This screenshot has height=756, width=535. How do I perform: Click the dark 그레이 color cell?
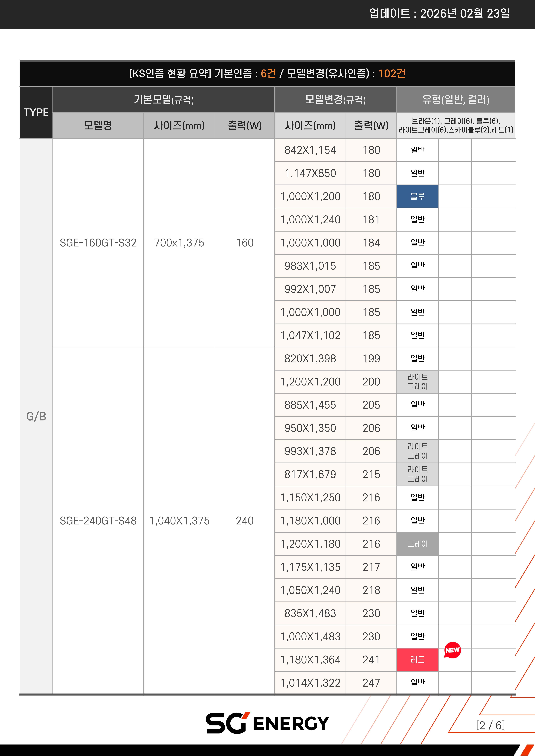coord(417,544)
